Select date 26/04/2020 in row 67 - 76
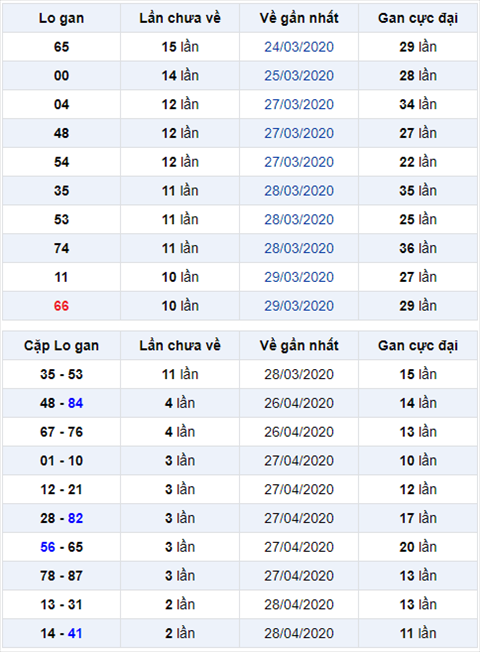 click(x=299, y=432)
